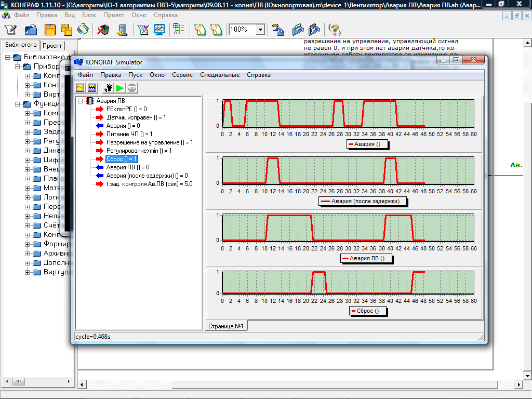Select Разрешение на управление () = 1 input
This screenshot has height=399, width=532.
coord(150,142)
